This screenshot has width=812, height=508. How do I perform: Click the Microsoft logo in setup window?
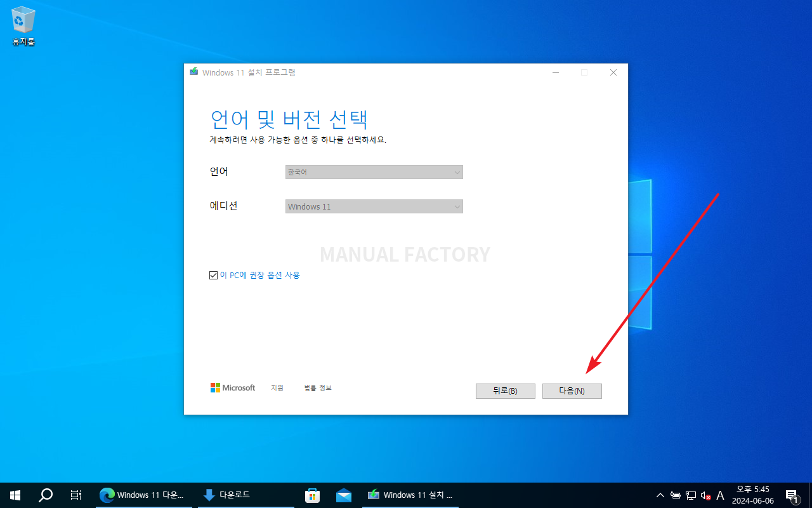233,387
